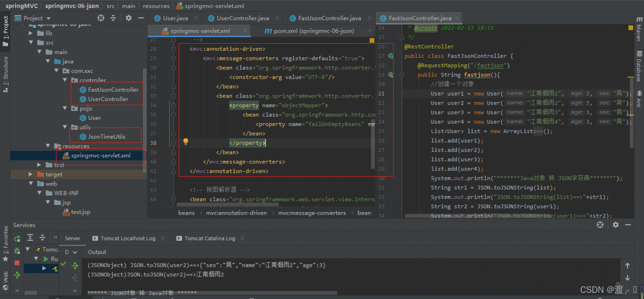Screen dimensions: 644x299
Task: Click the locate-in-project target icon
Action: tap(101, 18)
